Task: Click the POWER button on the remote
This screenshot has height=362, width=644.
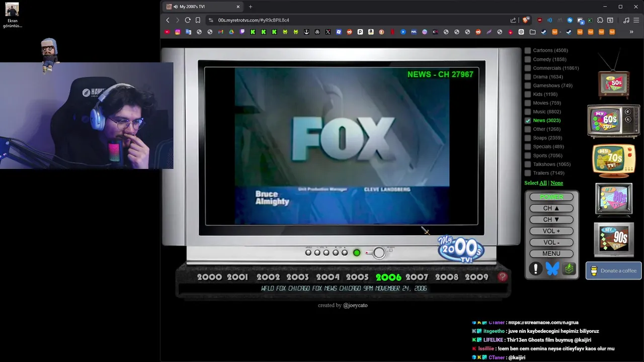Action: click(x=551, y=197)
